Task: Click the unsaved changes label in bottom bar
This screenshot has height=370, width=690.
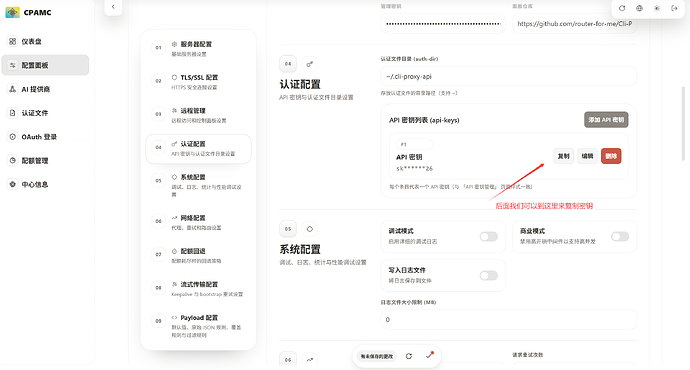Action: (x=377, y=356)
